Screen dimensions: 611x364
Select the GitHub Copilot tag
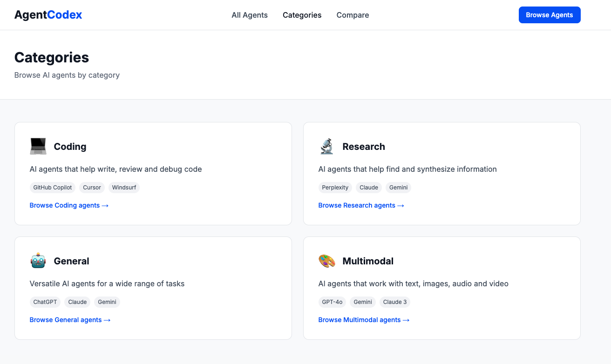[x=52, y=187]
